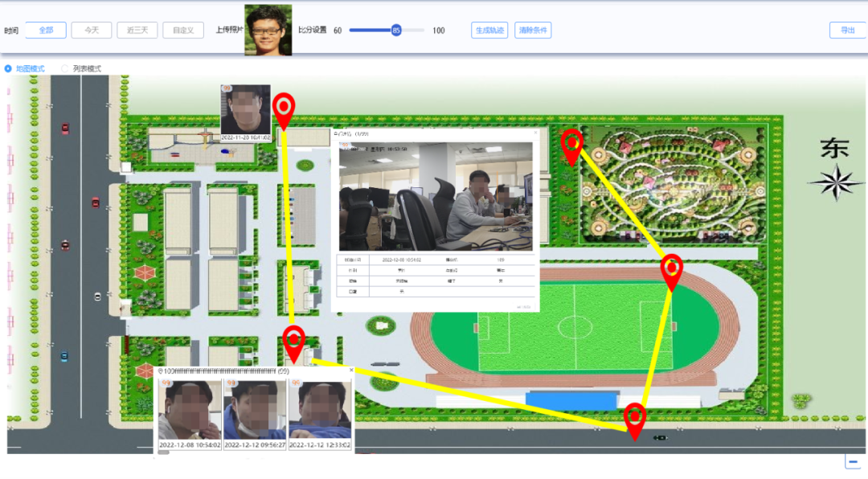This screenshot has height=479, width=868.
Task: Select the 近三天 time range
Action: (x=137, y=31)
